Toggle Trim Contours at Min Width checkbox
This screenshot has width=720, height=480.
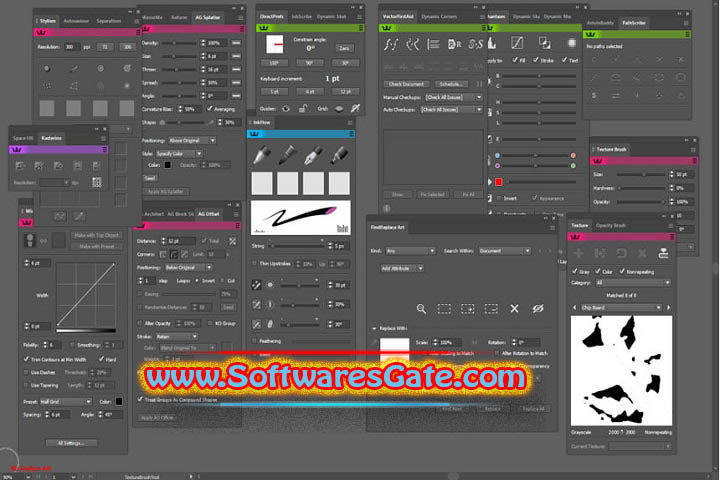26,359
